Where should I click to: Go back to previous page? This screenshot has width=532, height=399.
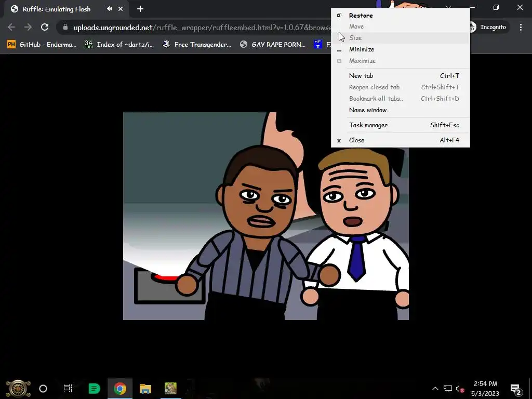[11, 27]
